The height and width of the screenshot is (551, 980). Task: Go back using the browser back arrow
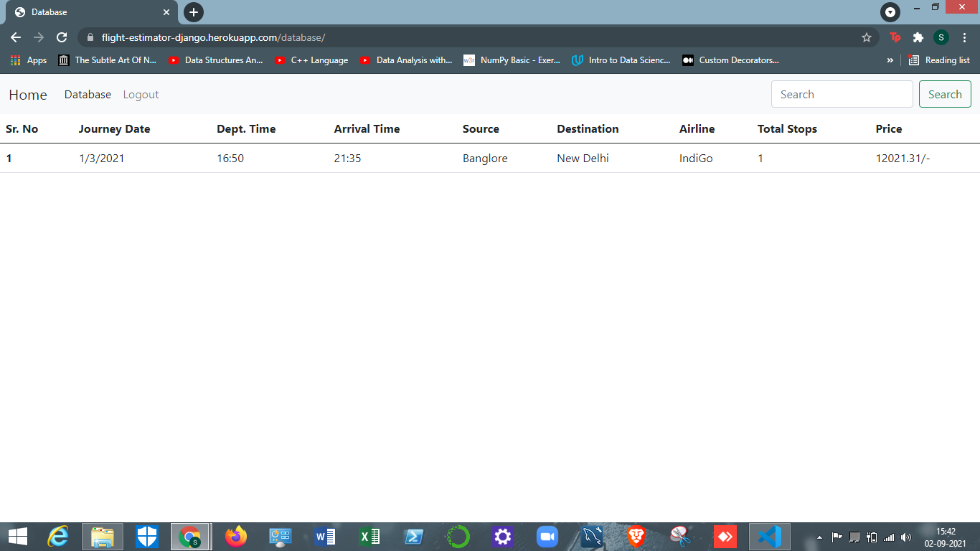click(16, 37)
